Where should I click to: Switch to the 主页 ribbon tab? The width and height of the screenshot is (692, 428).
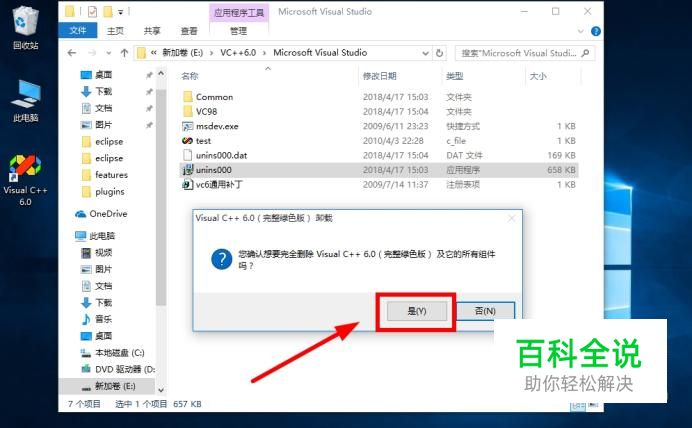pyautogui.click(x=116, y=31)
